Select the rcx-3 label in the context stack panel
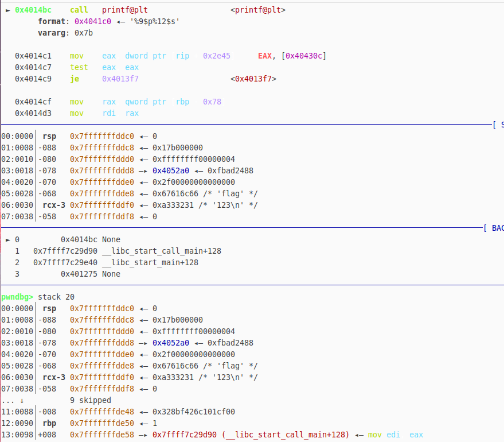The height and width of the screenshot is (442, 504). point(54,206)
